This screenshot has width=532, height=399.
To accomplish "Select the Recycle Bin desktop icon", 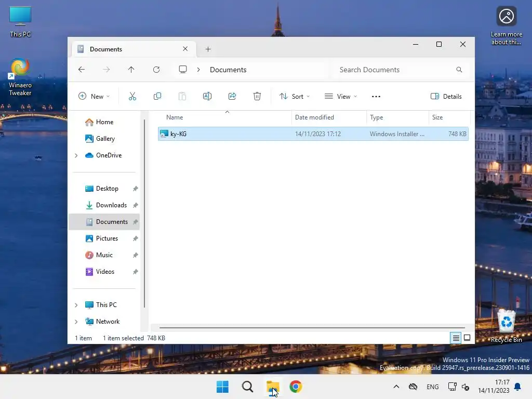I will [506, 326].
